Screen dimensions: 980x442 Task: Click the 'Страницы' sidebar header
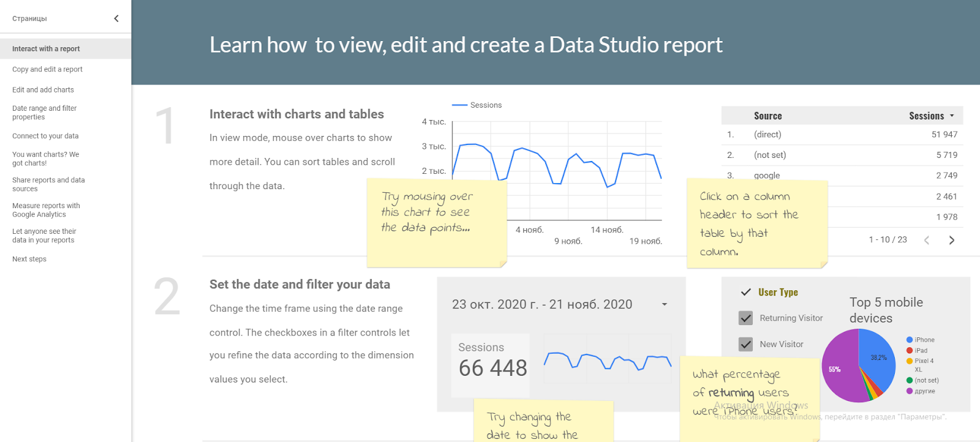coord(29,19)
